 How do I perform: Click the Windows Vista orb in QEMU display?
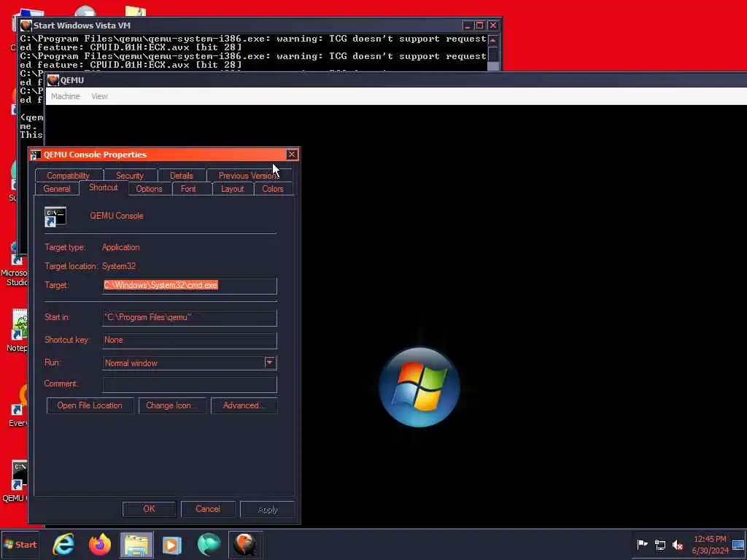pos(419,386)
